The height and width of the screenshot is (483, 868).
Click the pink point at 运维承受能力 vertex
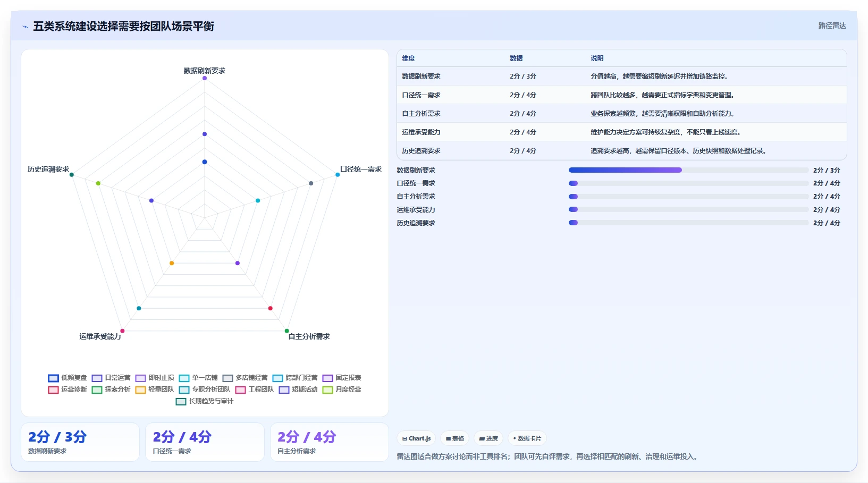[122, 331]
